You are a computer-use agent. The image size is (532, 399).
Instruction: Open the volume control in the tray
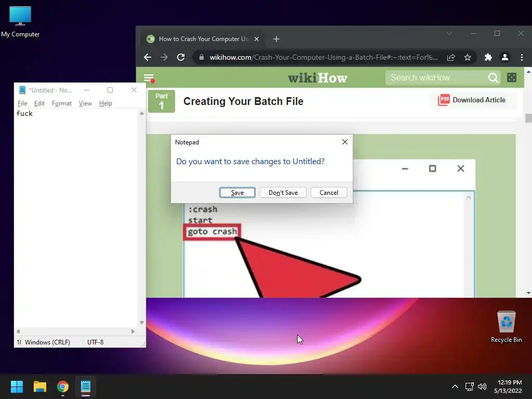(482, 387)
